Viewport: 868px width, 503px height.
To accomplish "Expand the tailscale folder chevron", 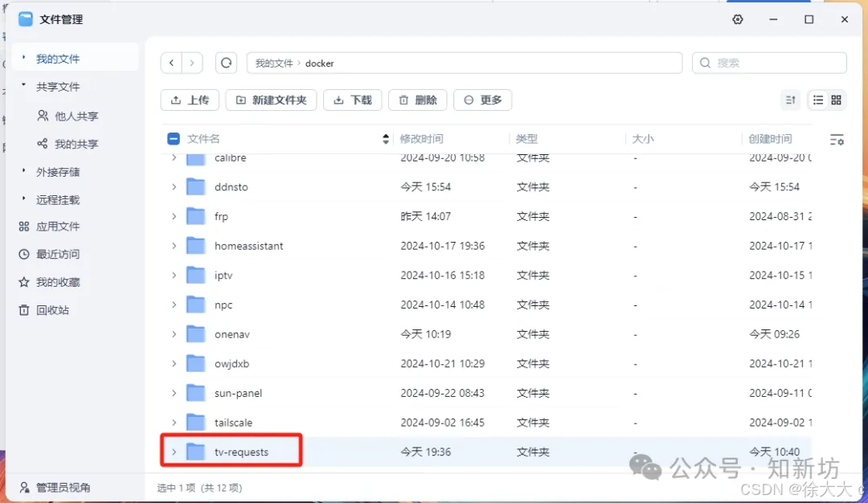I will click(x=174, y=422).
